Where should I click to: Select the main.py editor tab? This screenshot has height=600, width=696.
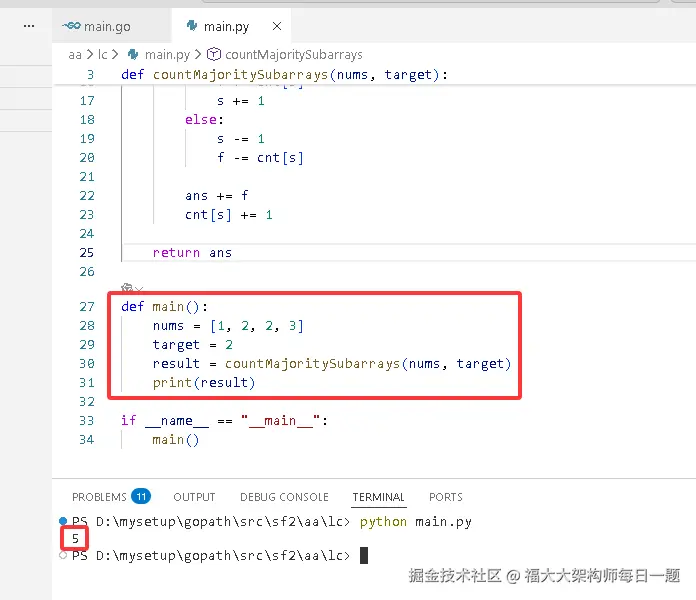point(231,26)
